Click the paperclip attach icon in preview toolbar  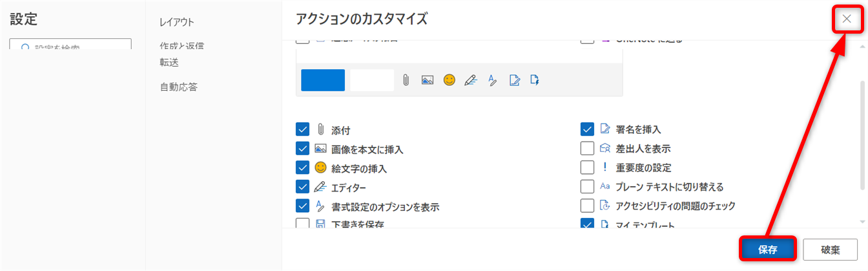pyautogui.click(x=406, y=80)
